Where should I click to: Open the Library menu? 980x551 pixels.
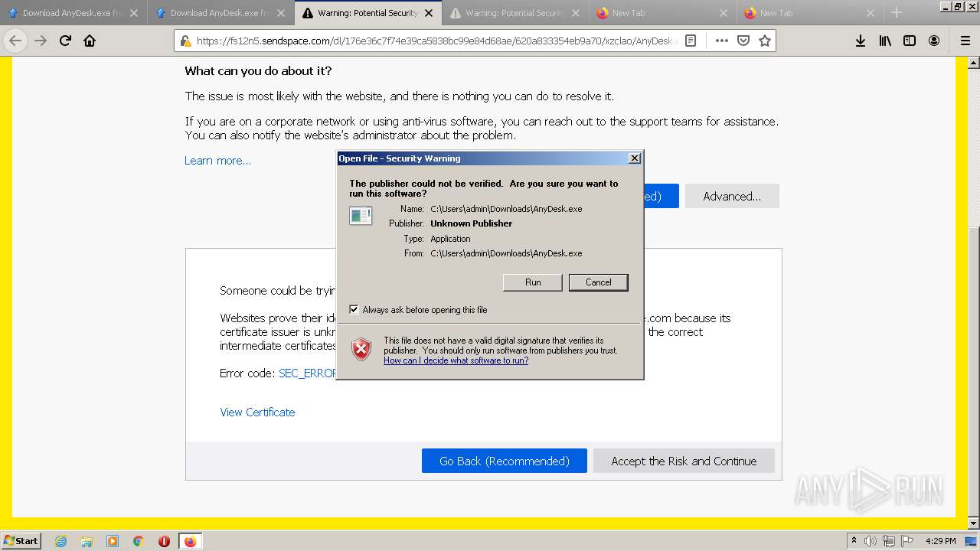[x=885, y=41]
